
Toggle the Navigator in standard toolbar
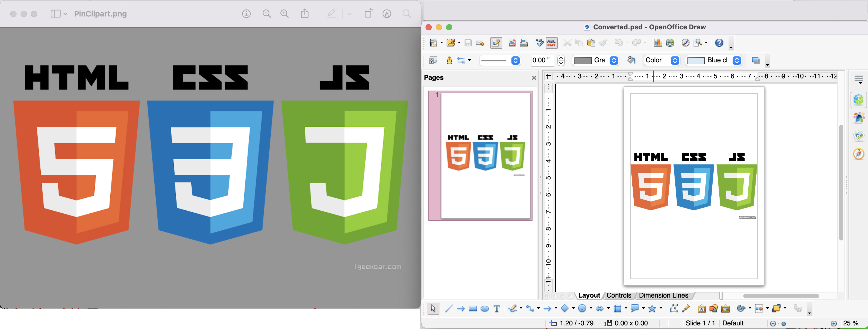click(685, 43)
